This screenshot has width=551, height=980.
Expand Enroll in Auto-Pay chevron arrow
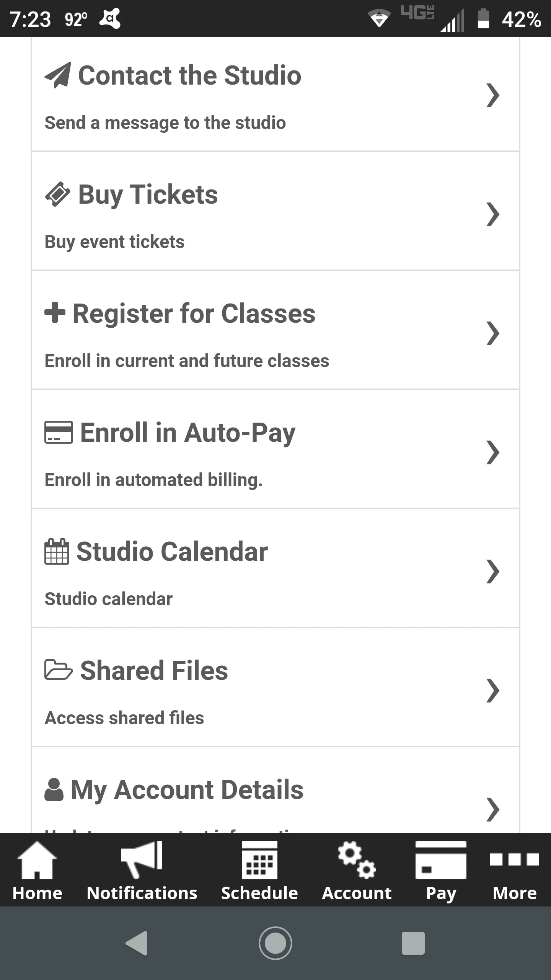pos(493,452)
